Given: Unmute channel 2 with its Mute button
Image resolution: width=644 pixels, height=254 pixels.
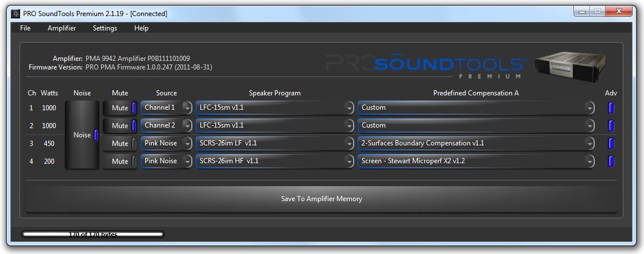Looking at the screenshot, I should (x=119, y=126).
